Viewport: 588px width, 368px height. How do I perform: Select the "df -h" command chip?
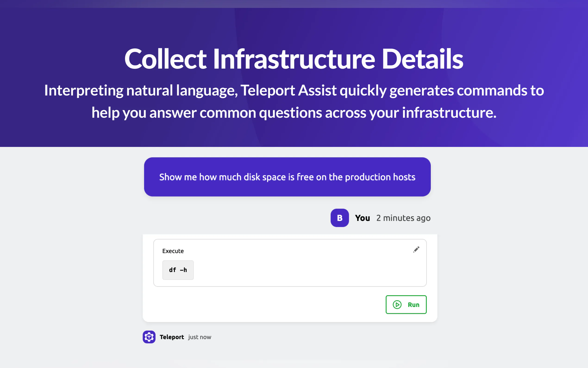point(178,270)
